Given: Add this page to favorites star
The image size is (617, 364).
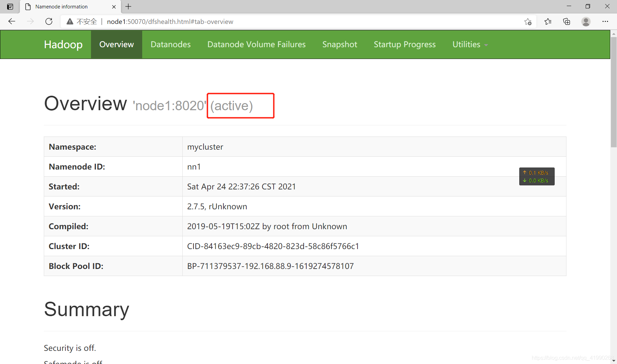Looking at the screenshot, I should click(x=528, y=22).
